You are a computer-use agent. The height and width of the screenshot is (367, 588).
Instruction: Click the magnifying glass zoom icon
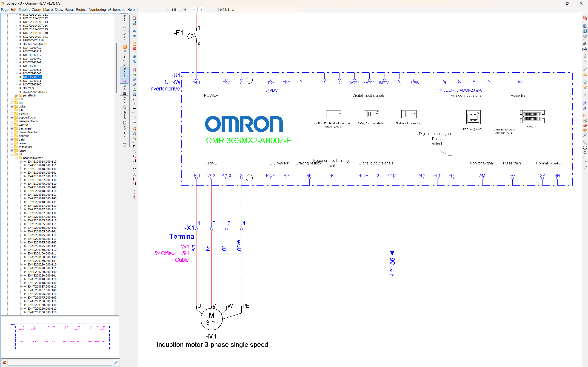point(134,116)
